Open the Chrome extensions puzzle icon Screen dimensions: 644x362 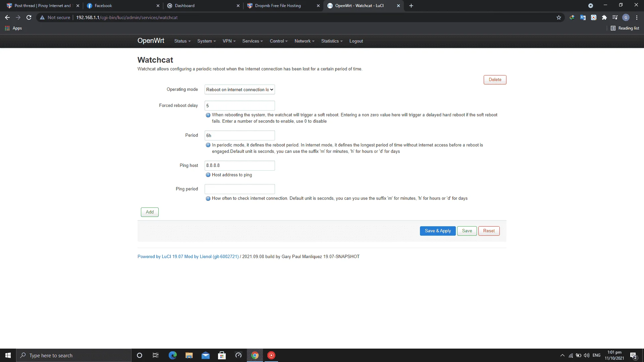[x=604, y=17]
